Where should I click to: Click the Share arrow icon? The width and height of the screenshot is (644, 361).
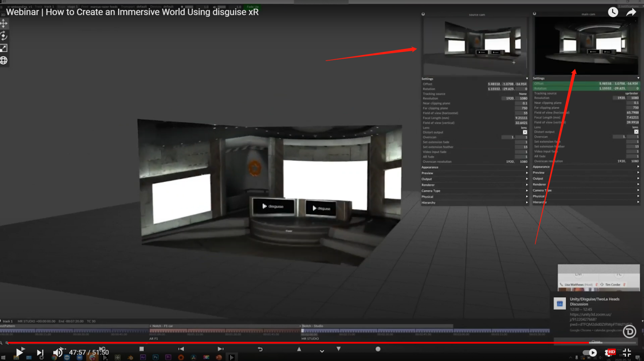point(631,12)
